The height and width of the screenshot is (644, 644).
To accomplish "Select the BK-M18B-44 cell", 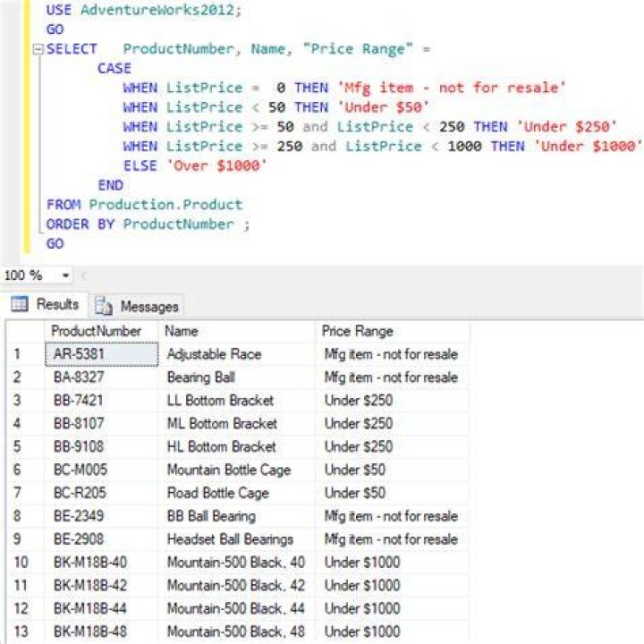I will tap(101, 608).
